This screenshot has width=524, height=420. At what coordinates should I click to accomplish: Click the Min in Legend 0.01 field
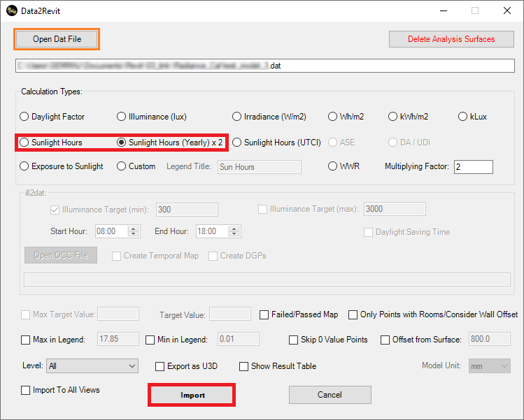239,339
